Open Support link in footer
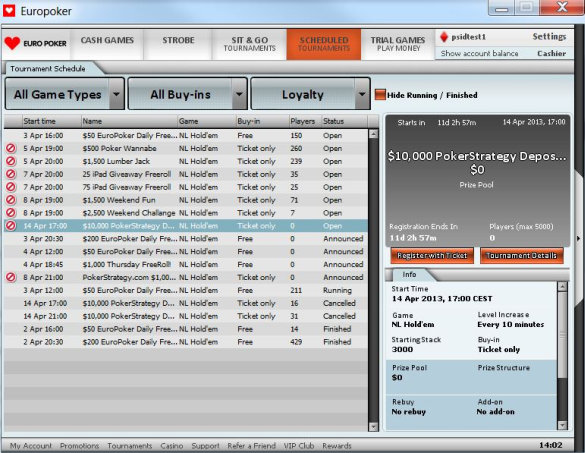This screenshot has width=585, height=453. [x=205, y=446]
